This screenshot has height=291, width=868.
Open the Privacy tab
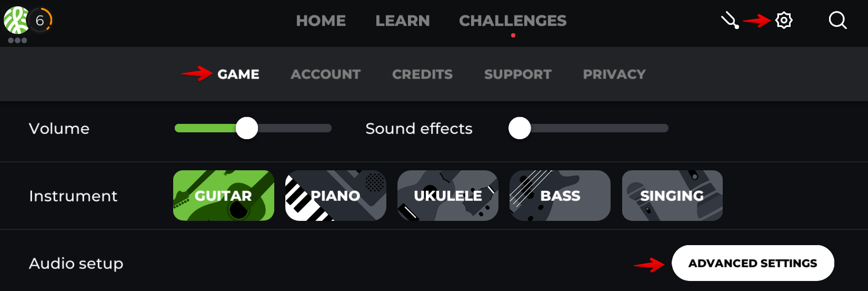click(614, 74)
